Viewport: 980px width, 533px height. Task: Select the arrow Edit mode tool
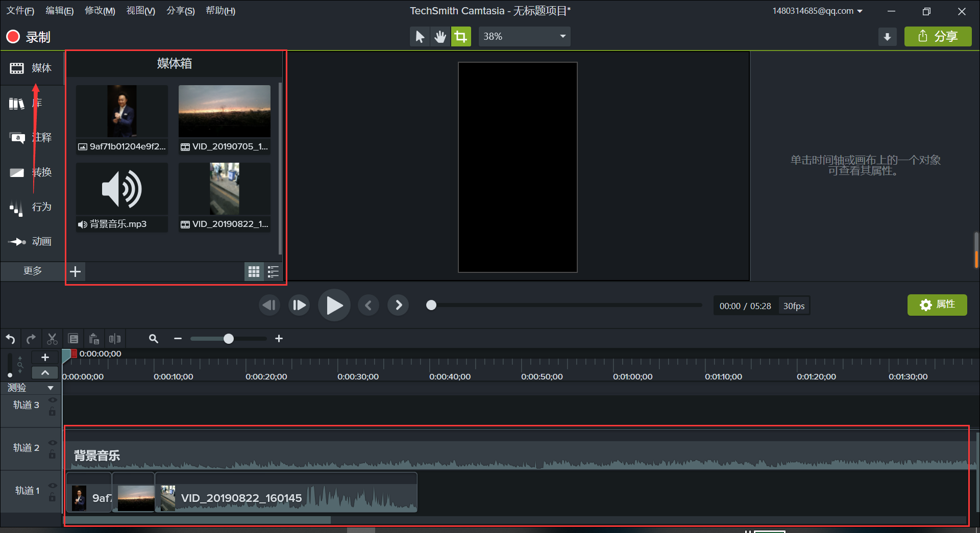tap(420, 37)
